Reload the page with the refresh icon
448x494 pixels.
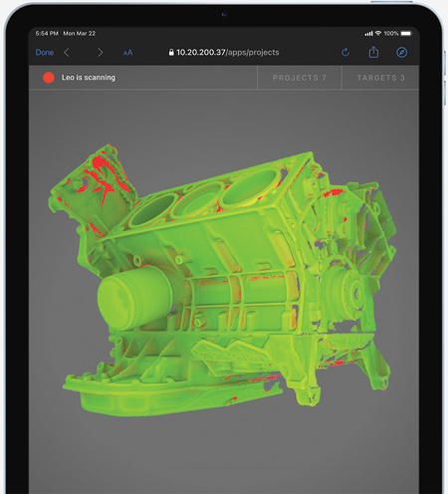point(345,52)
